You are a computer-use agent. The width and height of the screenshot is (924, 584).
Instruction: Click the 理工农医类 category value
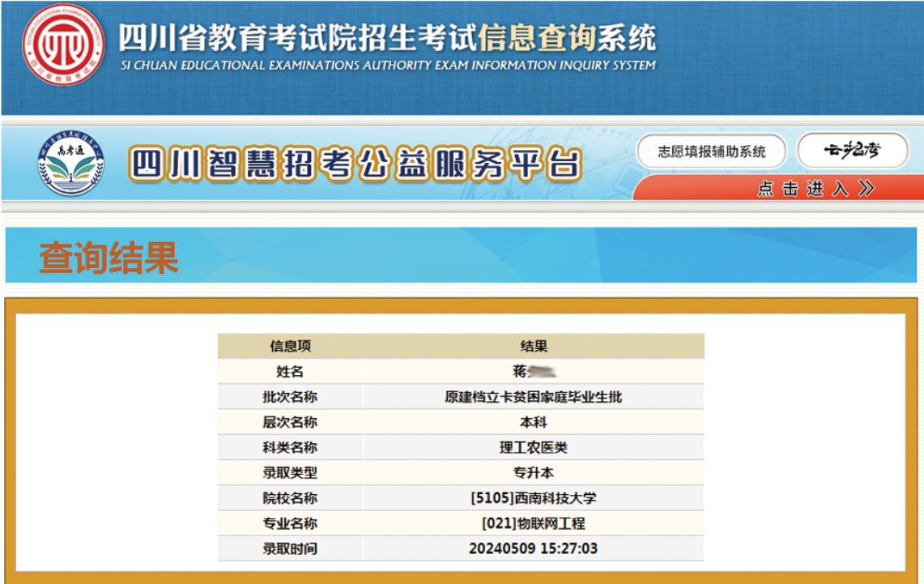(x=533, y=447)
